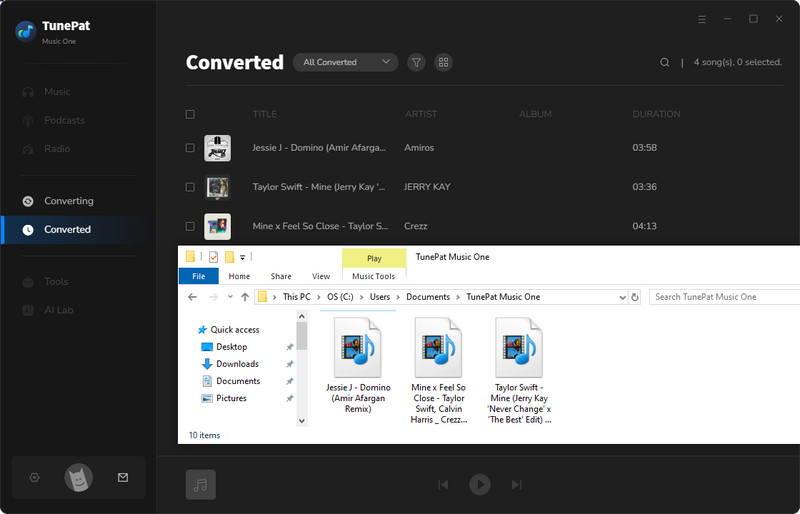The width and height of the screenshot is (800, 514).
Task: Open search magnifier in Converted header
Action: [664, 62]
